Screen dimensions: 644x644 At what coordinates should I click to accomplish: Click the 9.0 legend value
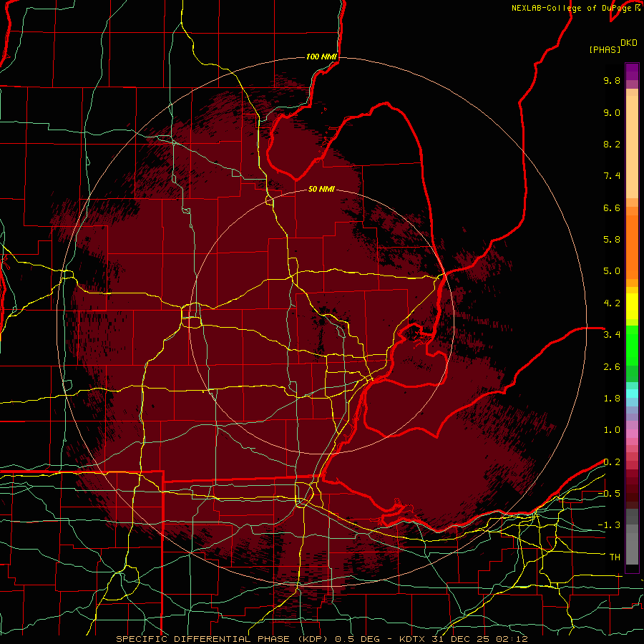(x=612, y=112)
